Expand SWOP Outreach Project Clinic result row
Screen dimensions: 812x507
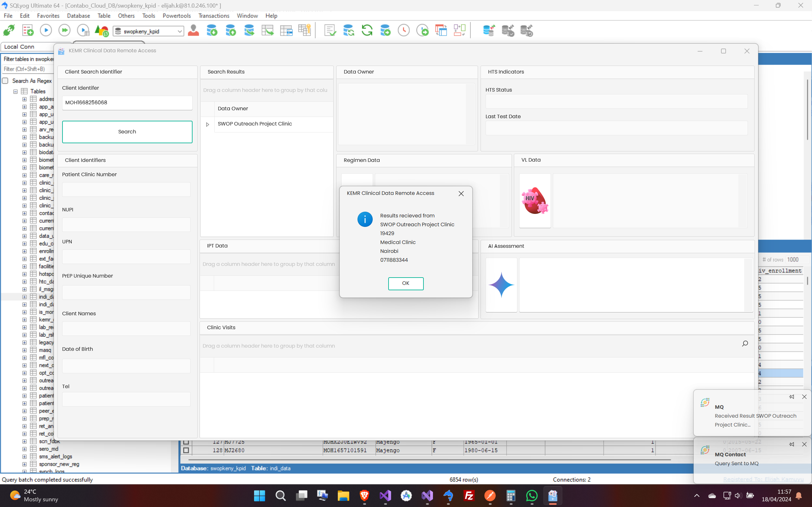207,125
